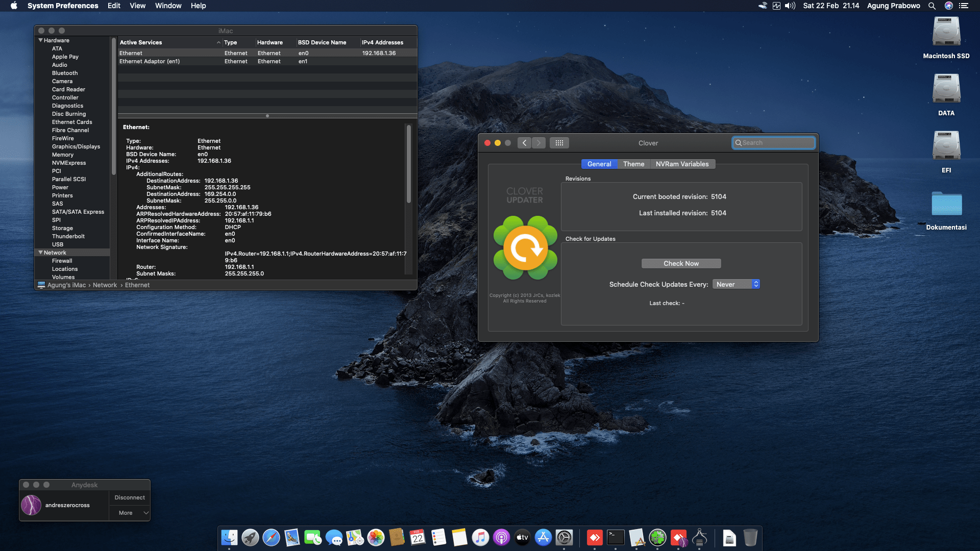Switch to the NVRam Variables tab
This screenshot has height=551, width=980.
(682, 164)
